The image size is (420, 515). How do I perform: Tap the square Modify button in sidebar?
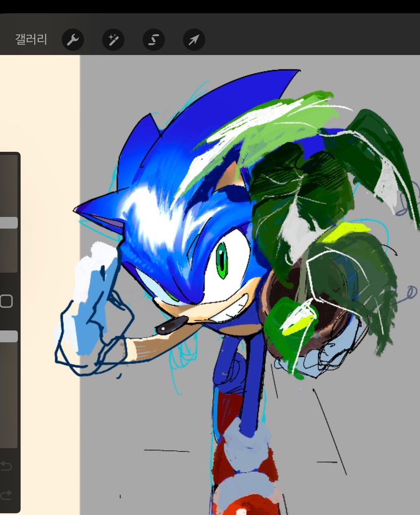[x=6, y=301]
